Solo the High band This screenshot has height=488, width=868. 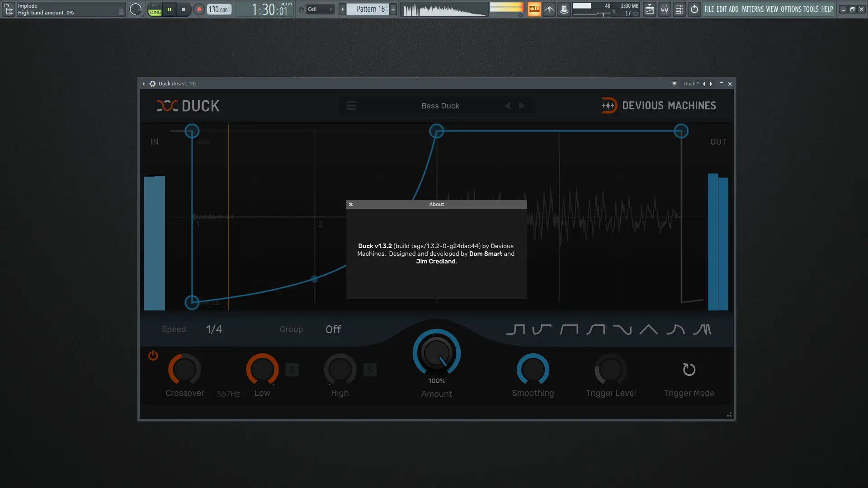(370, 370)
